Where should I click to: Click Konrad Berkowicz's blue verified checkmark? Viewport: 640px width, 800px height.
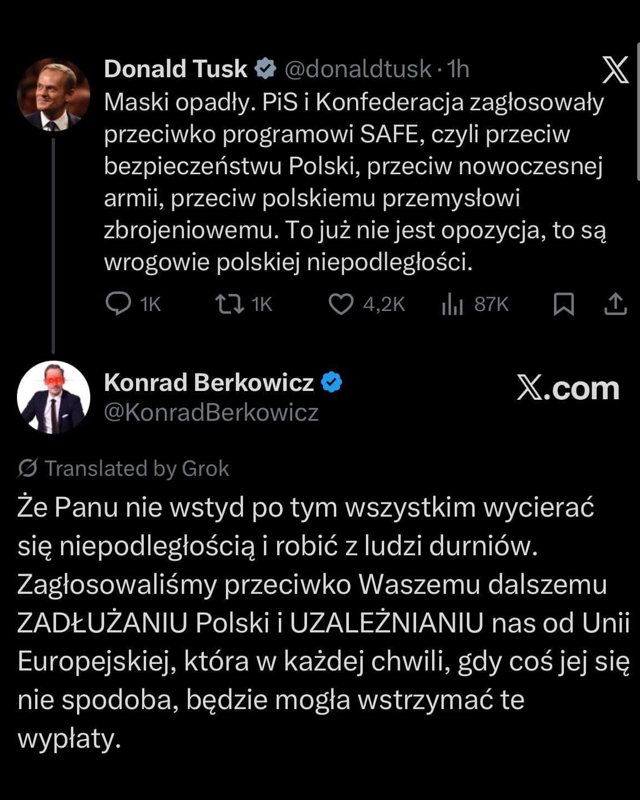[333, 383]
